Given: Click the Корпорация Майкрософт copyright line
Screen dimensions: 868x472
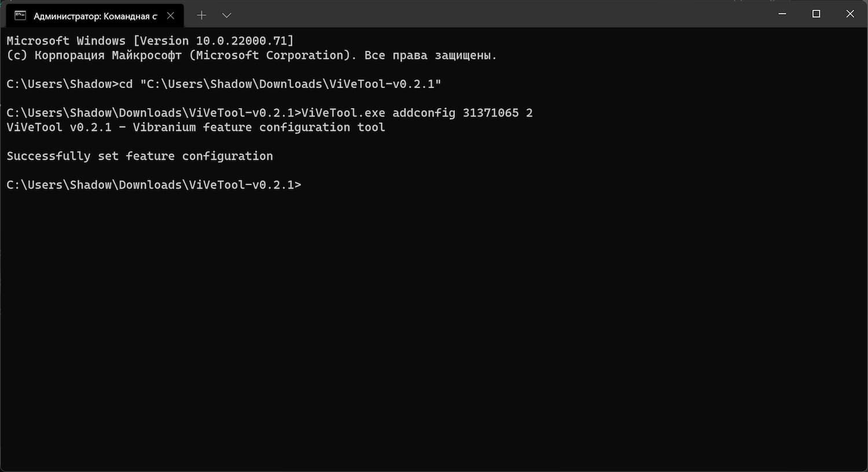Looking at the screenshot, I should tap(252, 56).
